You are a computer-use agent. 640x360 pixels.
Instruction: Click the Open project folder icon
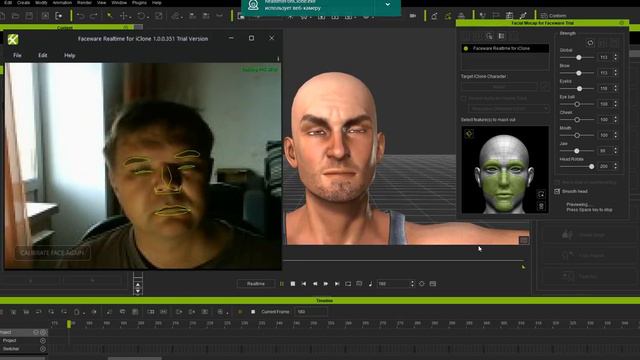(x=16, y=16)
